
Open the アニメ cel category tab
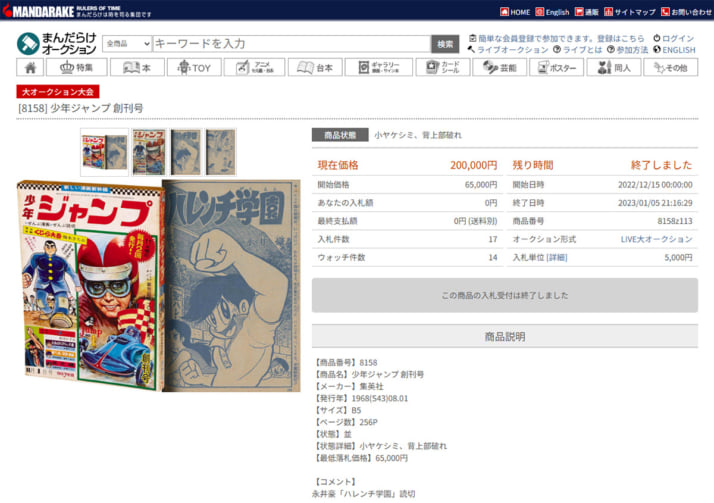(x=254, y=67)
